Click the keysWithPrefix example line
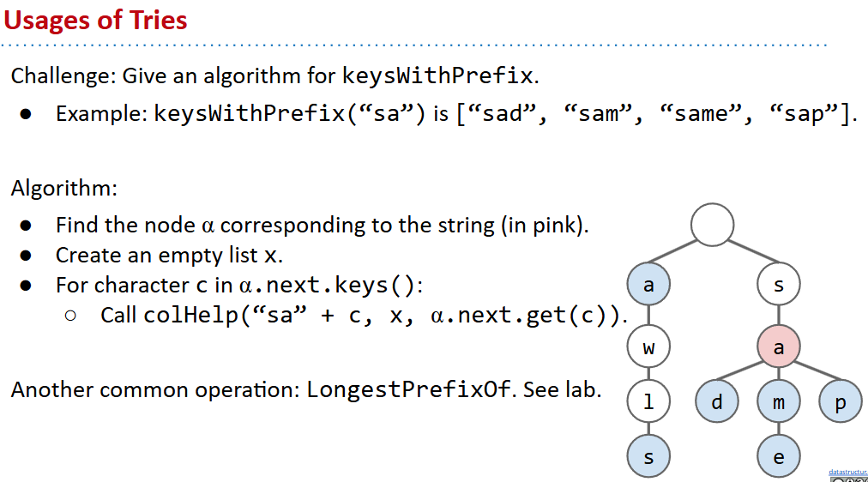Screen dimensions: 868x482 point(455,113)
